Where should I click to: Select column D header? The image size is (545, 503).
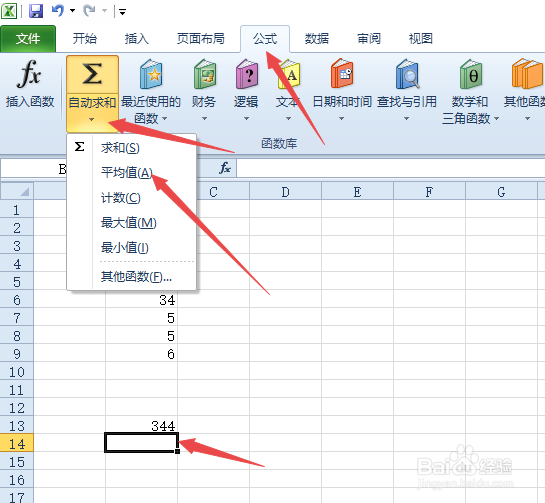285,192
